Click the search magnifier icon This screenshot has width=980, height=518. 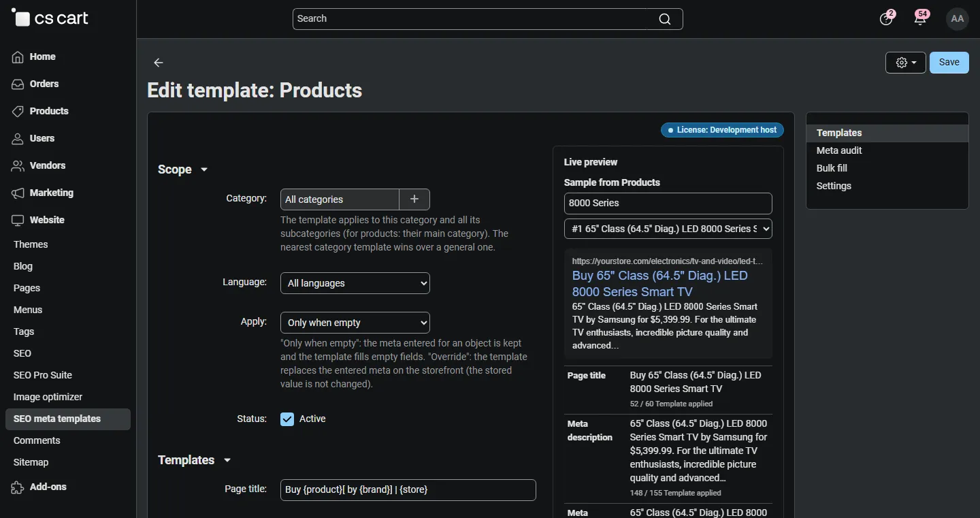[665, 19]
